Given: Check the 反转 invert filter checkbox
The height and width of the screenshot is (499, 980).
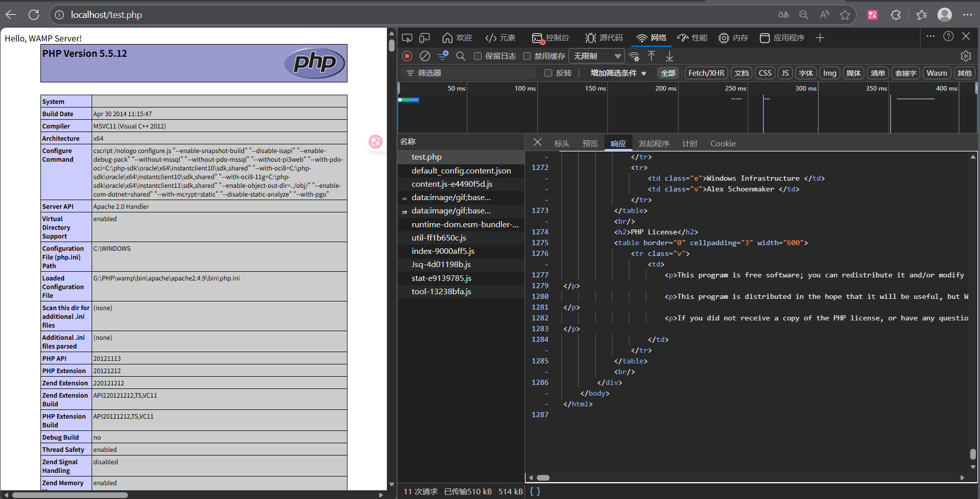Looking at the screenshot, I should click(x=548, y=73).
